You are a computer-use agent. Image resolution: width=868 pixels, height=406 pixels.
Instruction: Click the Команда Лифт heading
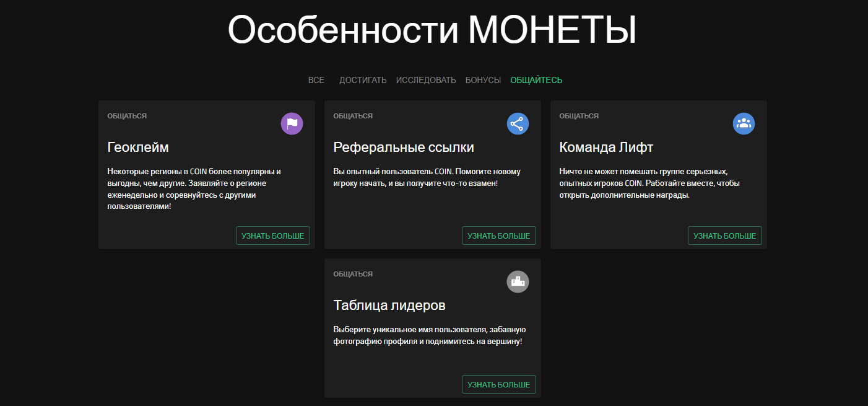(x=606, y=148)
